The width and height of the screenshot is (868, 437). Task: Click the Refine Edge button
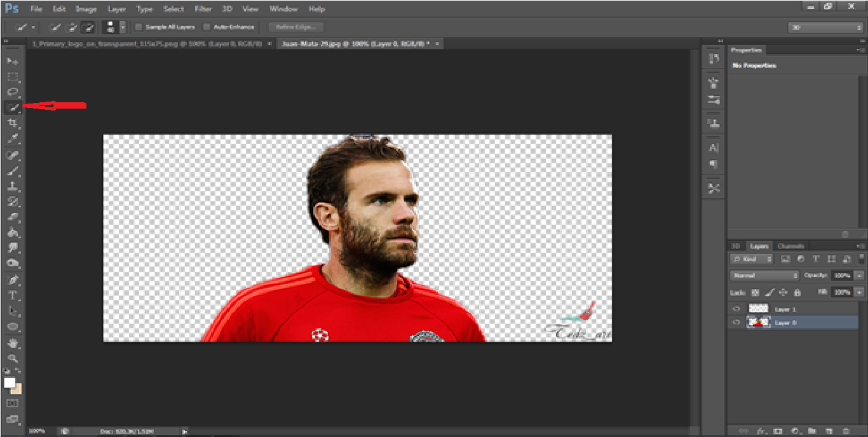[x=295, y=27]
